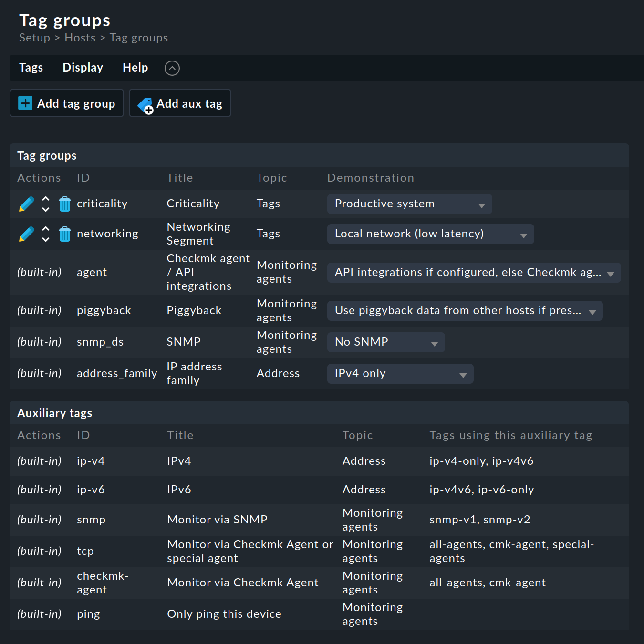Open the Local network (low latency) dropdown
The height and width of the screenshot is (644, 644).
coord(430,234)
